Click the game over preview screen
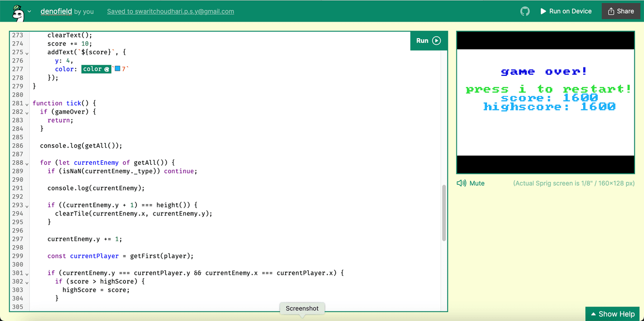Image resolution: width=644 pixels, height=321 pixels. [x=545, y=102]
